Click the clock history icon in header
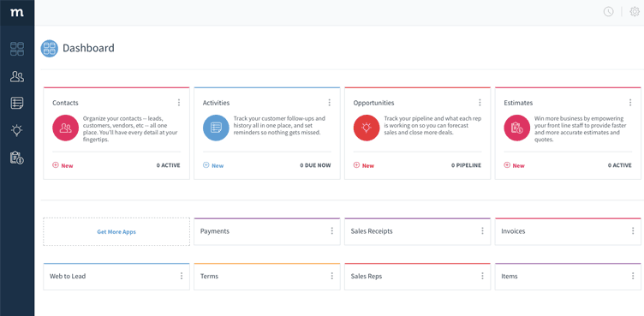644x316 pixels. pyautogui.click(x=608, y=12)
